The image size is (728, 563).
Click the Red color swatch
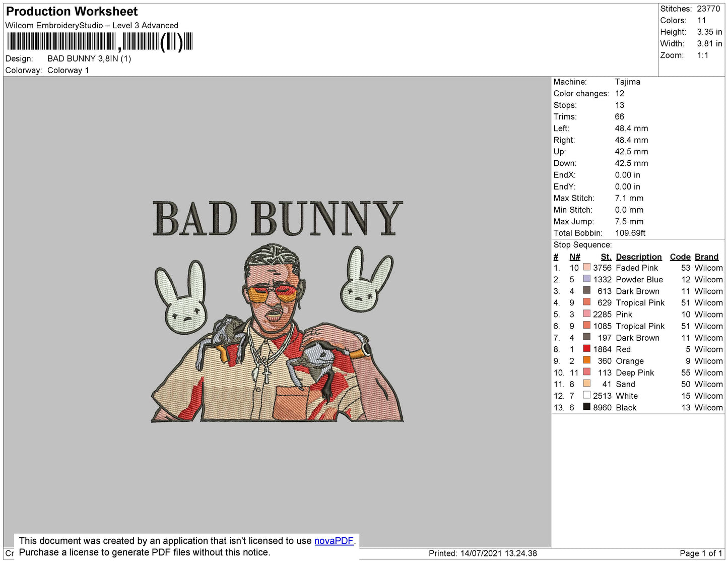tap(586, 348)
